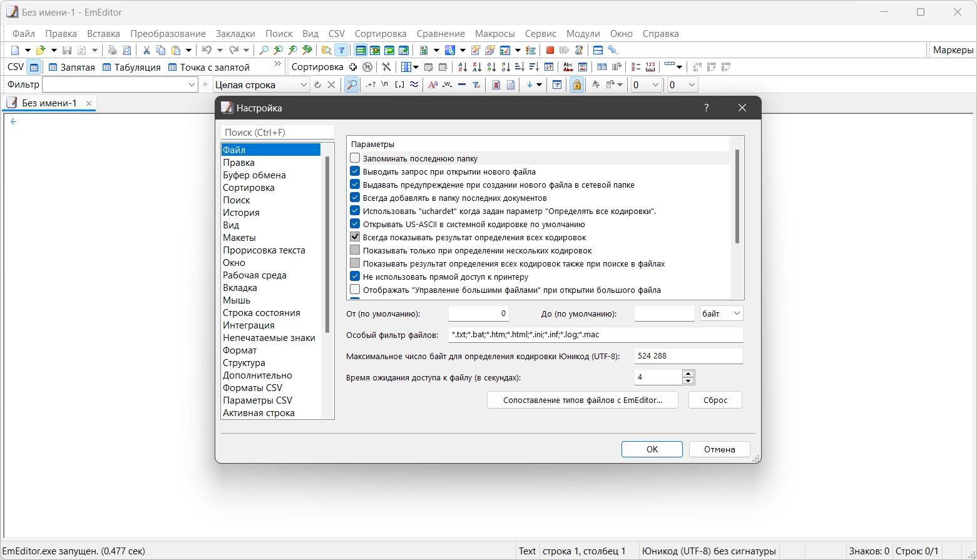The width and height of the screenshot is (977, 560).
Task: Click the CSV mode table icon next to CSV
Action: click(34, 68)
